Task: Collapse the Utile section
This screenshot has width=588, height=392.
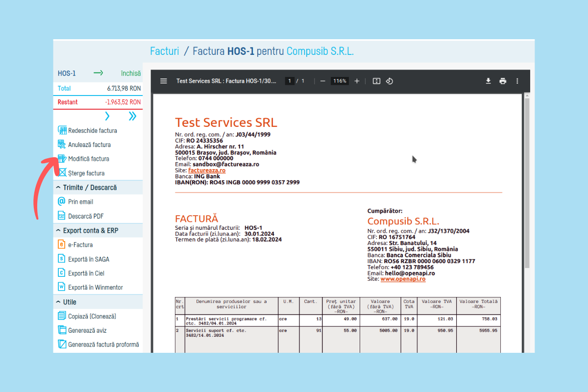Action: coord(58,302)
